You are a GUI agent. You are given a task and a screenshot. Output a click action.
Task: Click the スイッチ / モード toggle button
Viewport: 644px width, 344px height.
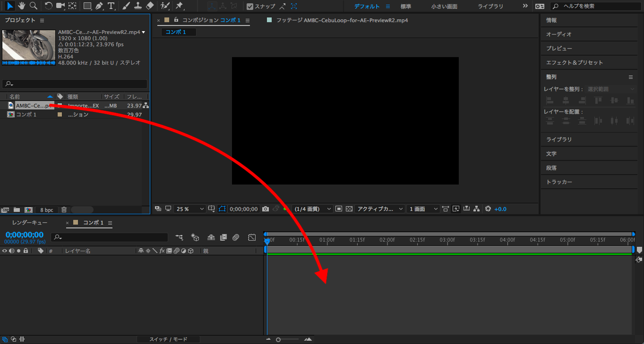pos(168,339)
